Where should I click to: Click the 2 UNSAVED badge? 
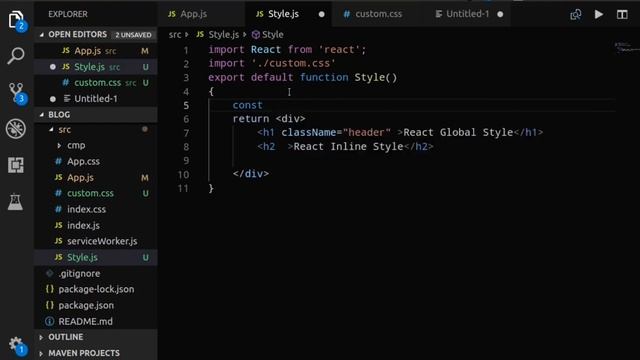click(x=133, y=35)
